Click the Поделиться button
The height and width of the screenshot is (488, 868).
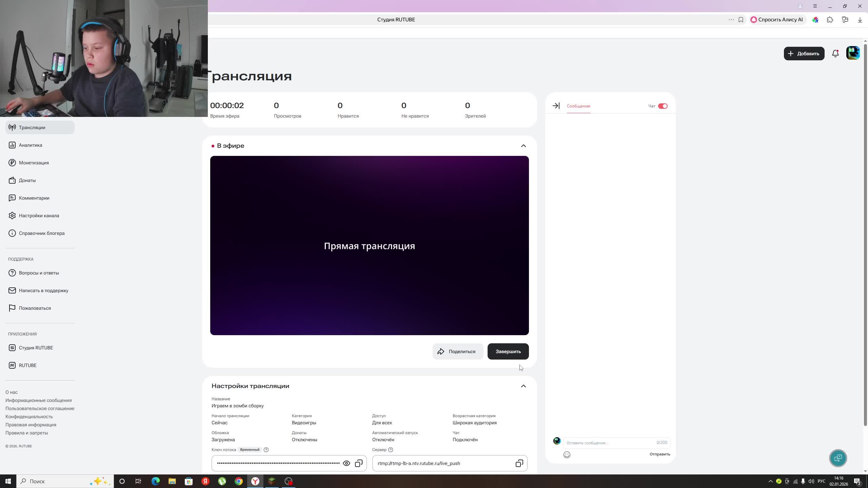(x=457, y=351)
